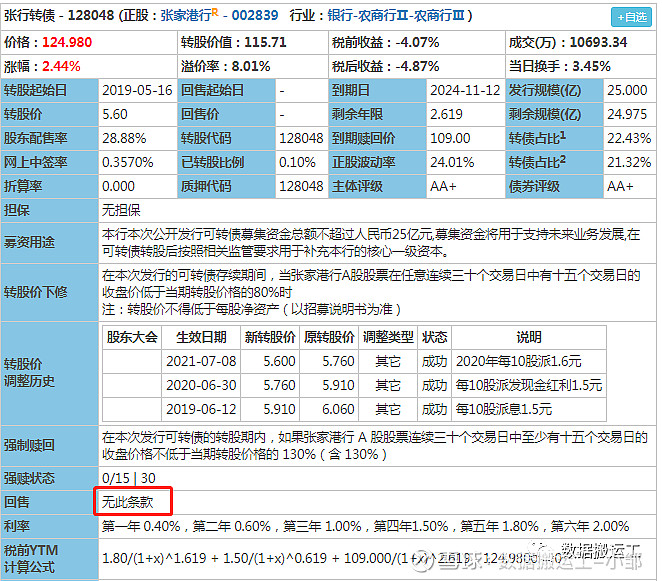The height and width of the screenshot is (581, 662).
Task: Click the 质押代码 value 128048
Action: [x=301, y=187]
